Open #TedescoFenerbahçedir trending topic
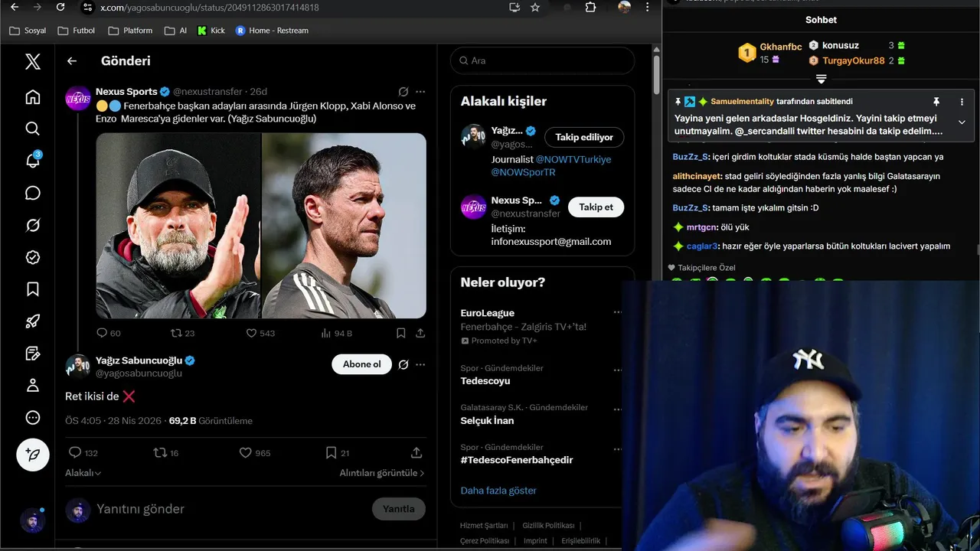 [x=517, y=460]
